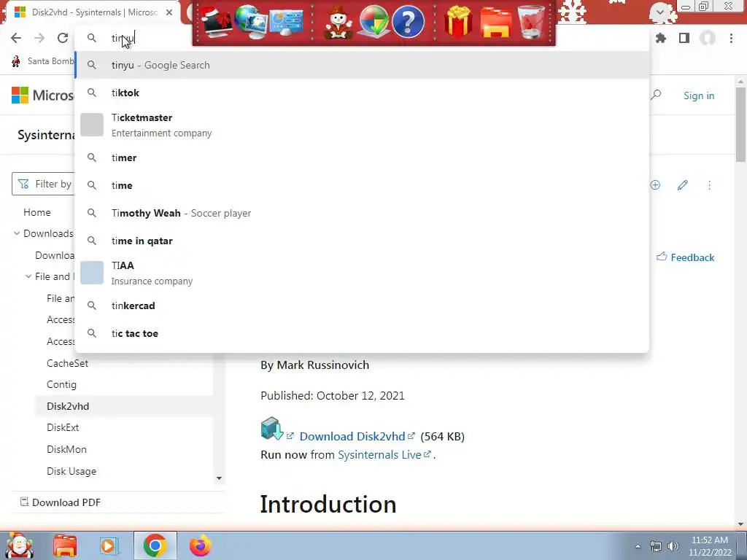Image resolution: width=747 pixels, height=560 pixels.
Task: Click the Filter by title field
Action: point(43,184)
